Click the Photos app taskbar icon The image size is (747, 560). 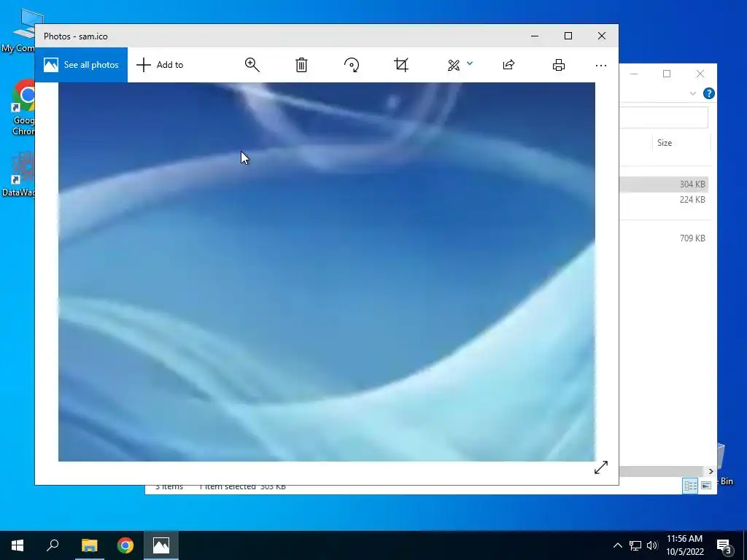coord(161,545)
